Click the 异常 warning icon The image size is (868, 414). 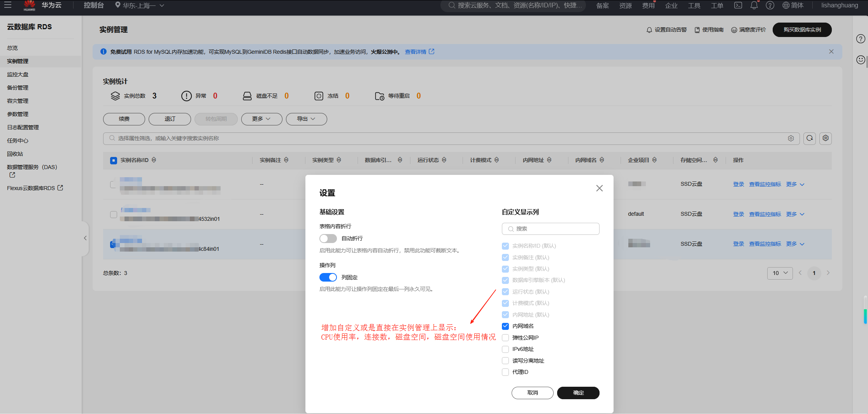pyautogui.click(x=186, y=96)
